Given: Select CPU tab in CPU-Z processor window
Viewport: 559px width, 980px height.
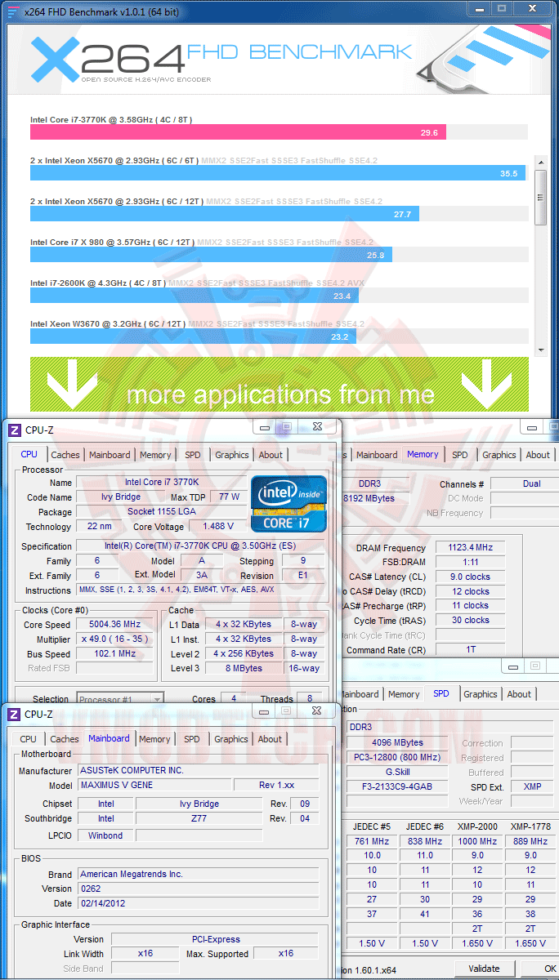Looking at the screenshot, I should (x=29, y=454).
